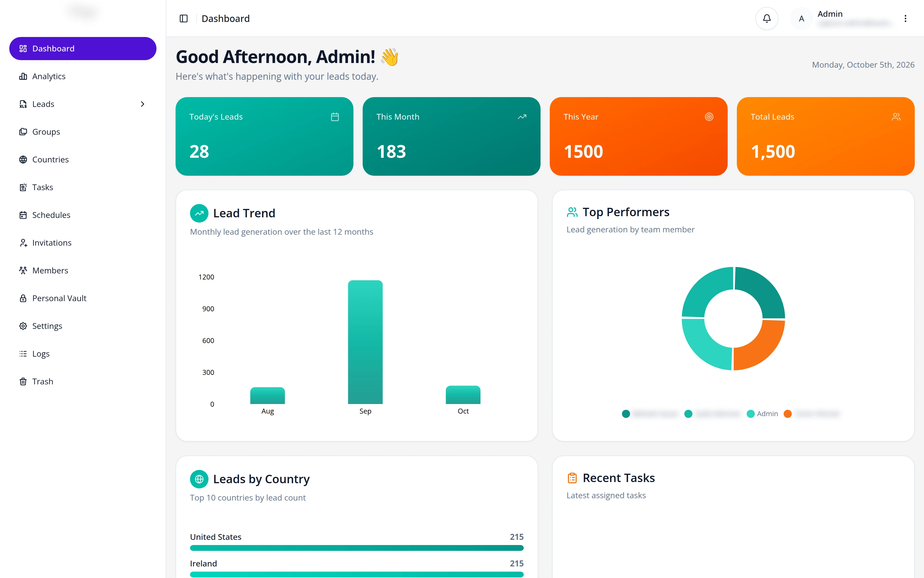Image resolution: width=924 pixels, height=578 pixels.
Task: Open the Countries page
Action: coord(83,160)
